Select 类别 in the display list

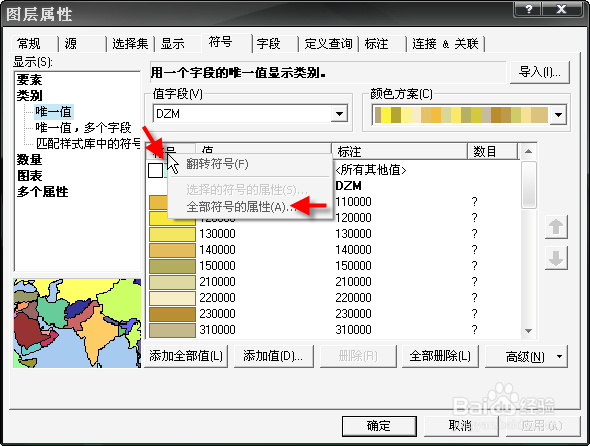coord(29,96)
